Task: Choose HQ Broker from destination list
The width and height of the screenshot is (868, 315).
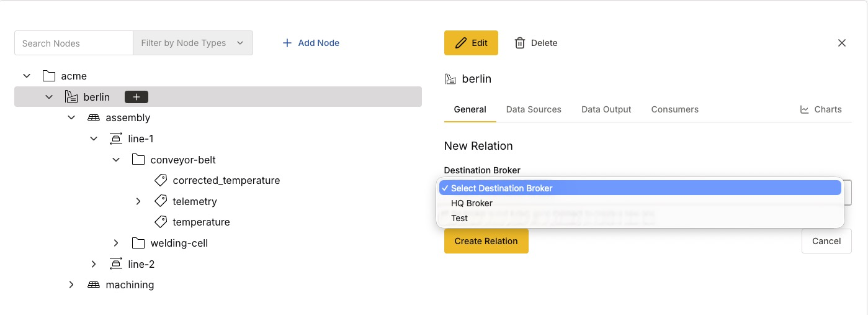Action: pos(640,203)
